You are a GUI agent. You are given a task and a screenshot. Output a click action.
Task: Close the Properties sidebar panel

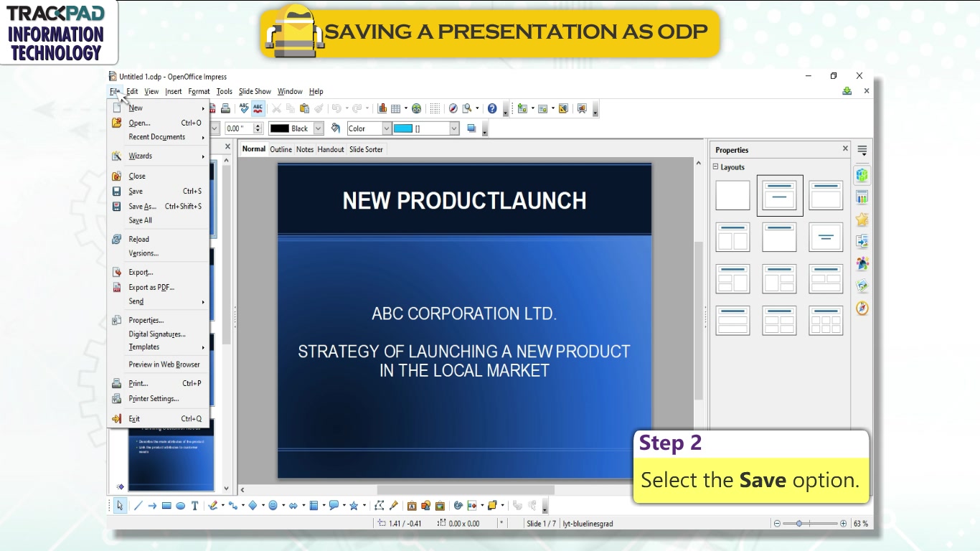[x=845, y=149]
